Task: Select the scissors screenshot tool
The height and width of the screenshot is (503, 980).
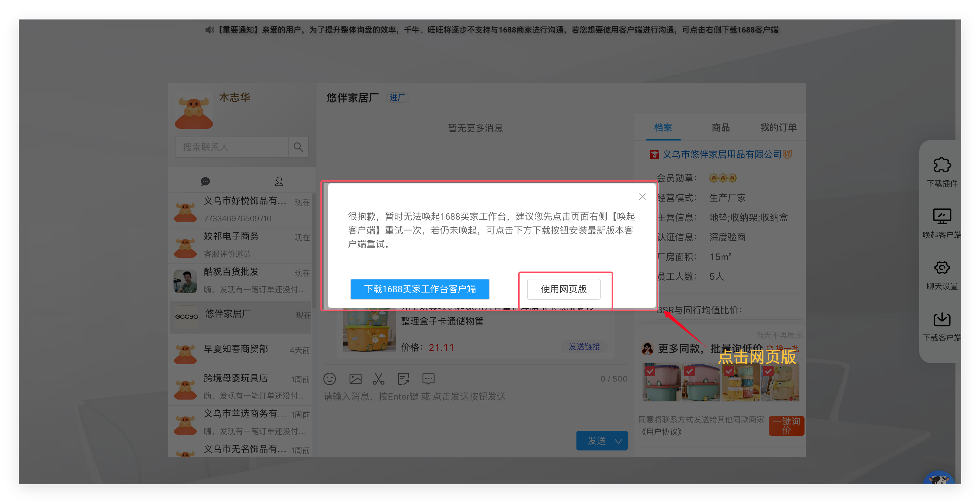Action: pyautogui.click(x=379, y=379)
